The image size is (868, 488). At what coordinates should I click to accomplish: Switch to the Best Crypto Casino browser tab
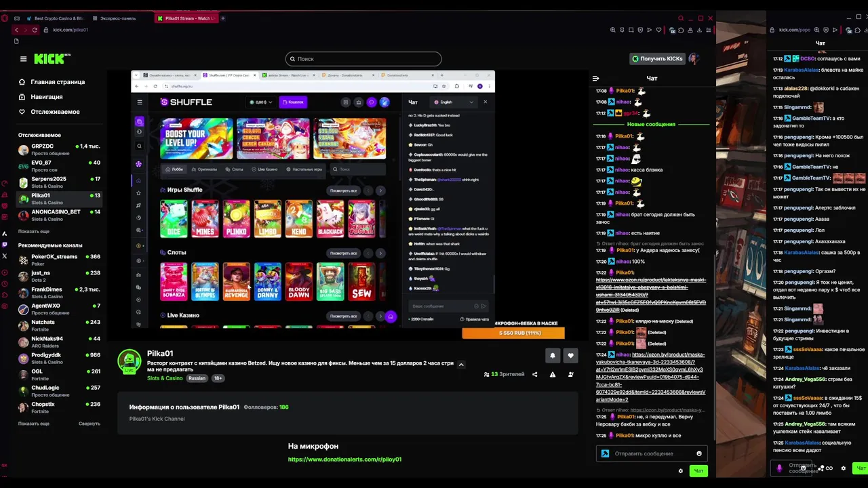click(x=54, y=18)
